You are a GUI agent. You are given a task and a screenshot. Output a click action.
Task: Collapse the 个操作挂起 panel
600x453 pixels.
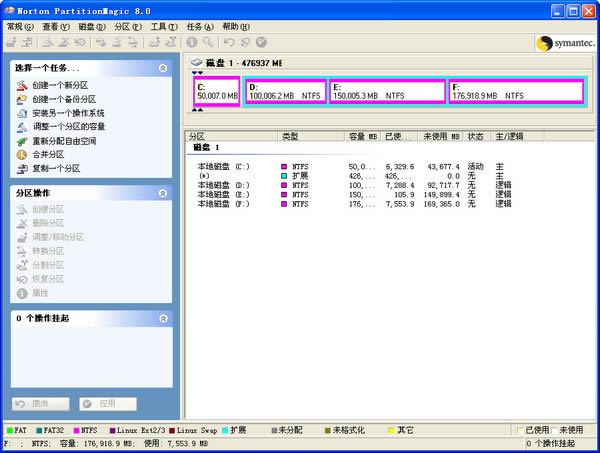click(163, 318)
